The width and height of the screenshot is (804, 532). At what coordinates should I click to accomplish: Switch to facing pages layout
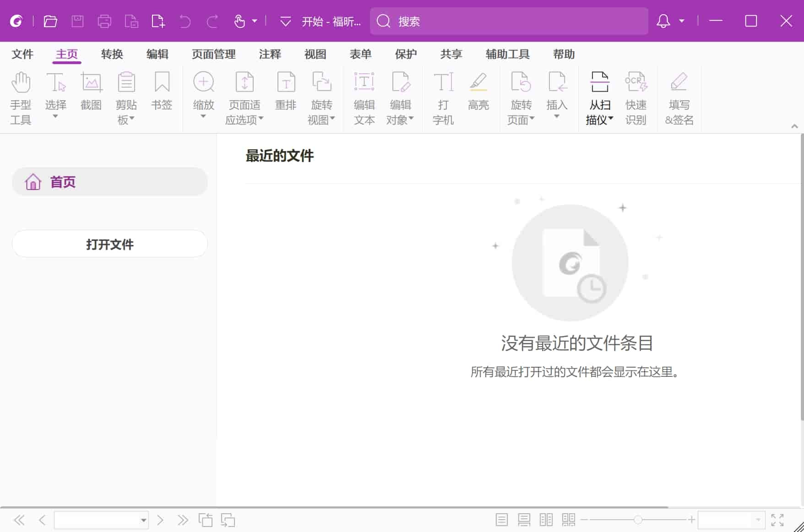(546, 520)
